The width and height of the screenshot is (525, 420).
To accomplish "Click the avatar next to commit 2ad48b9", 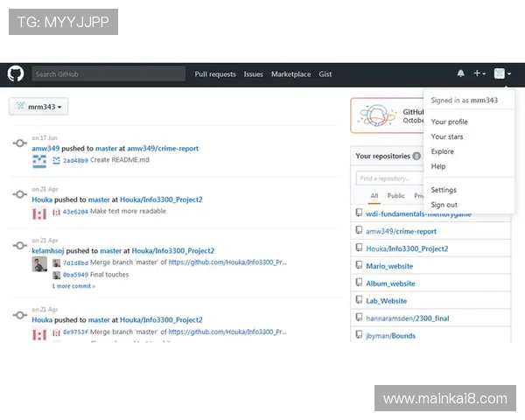I will pyautogui.click(x=56, y=161).
